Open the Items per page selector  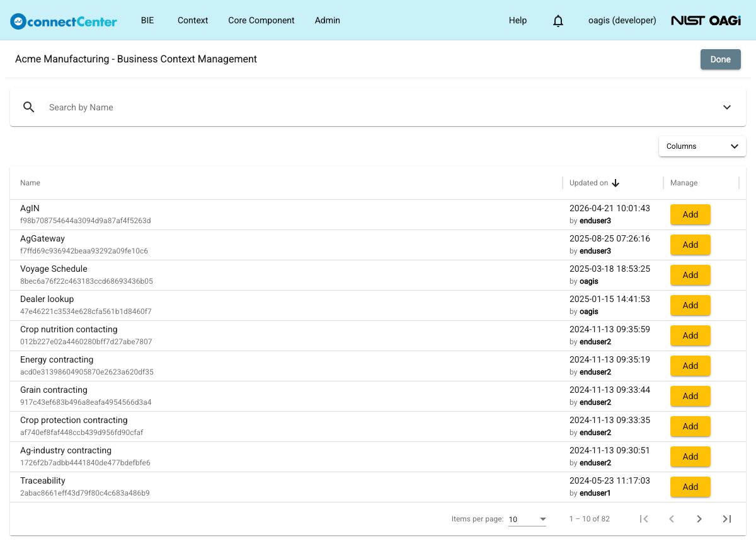[x=527, y=519]
